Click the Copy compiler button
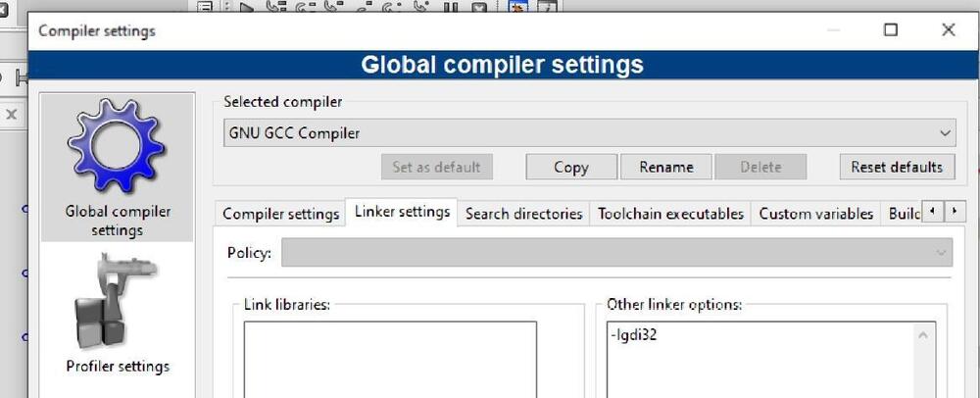Viewport: 980px width, 398px height. (x=570, y=167)
